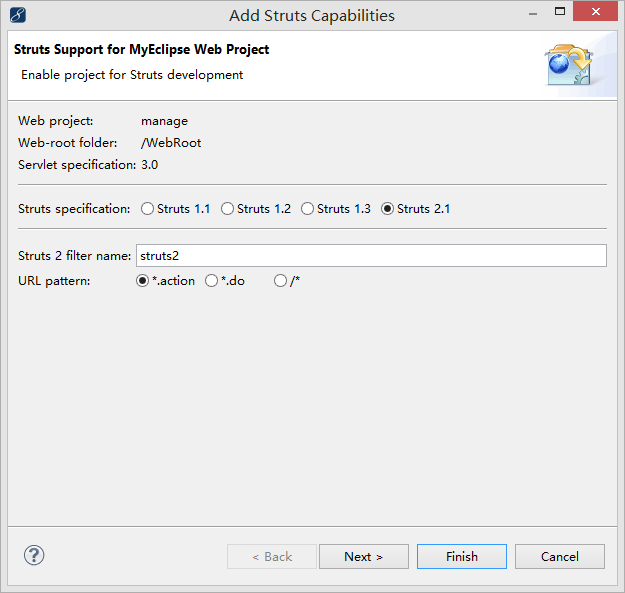
Task: Click the Struts wizard banner image
Action: click(570, 65)
